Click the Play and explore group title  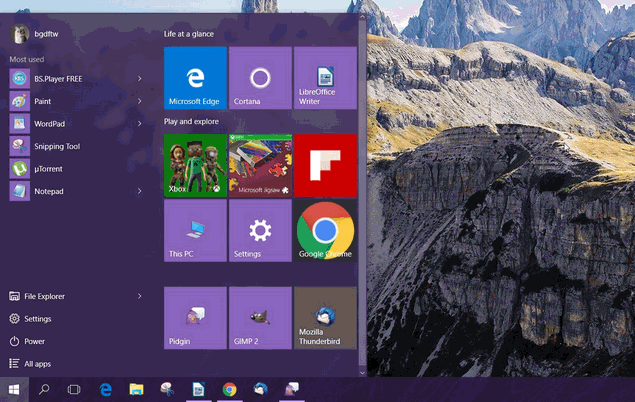point(191,121)
